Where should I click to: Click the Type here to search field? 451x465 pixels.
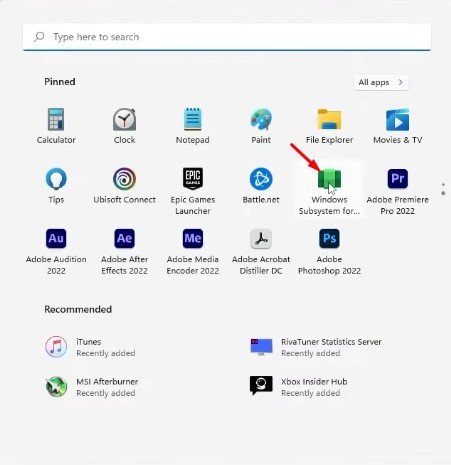click(x=227, y=37)
